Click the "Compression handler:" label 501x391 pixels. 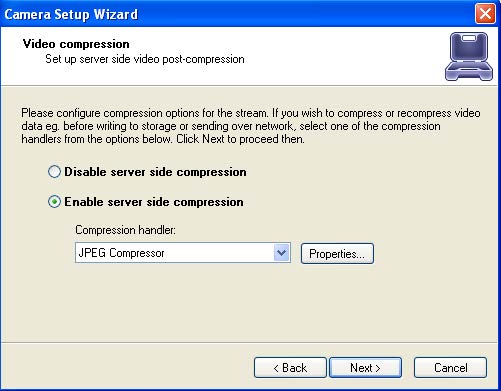coord(125,230)
